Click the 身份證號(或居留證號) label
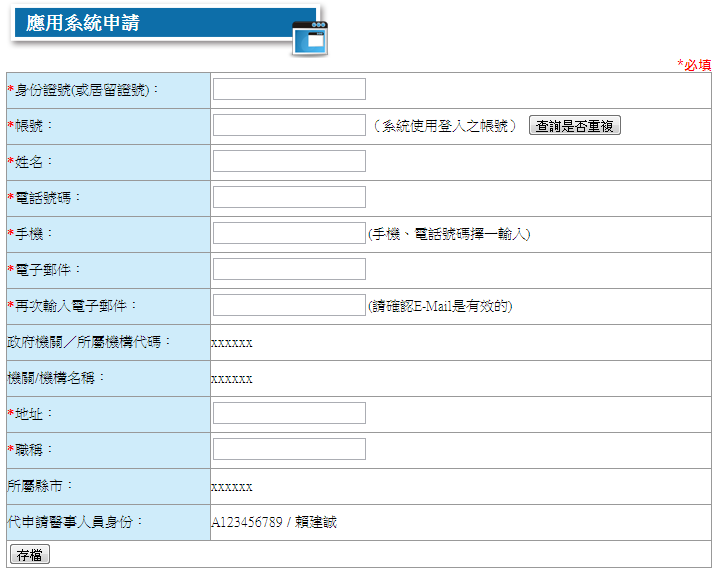Image resolution: width=721 pixels, height=573 pixels. pos(83,90)
